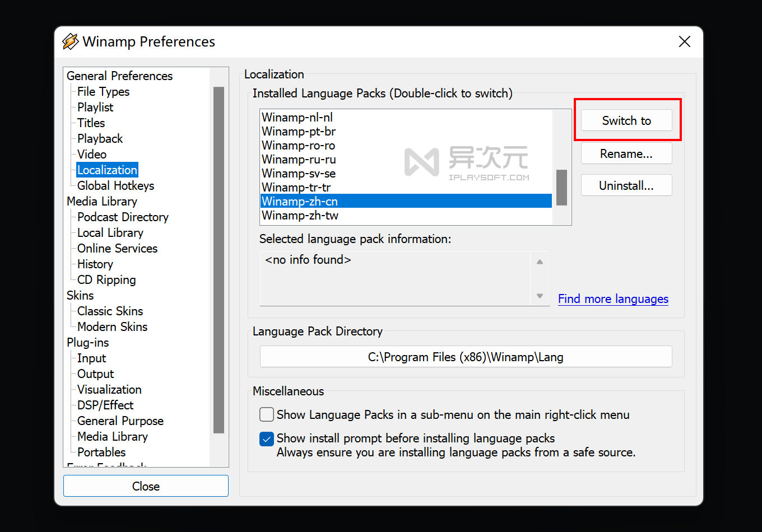This screenshot has width=762, height=532.
Task: Select Winamp-ru-ru in the language list
Action: point(299,160)
